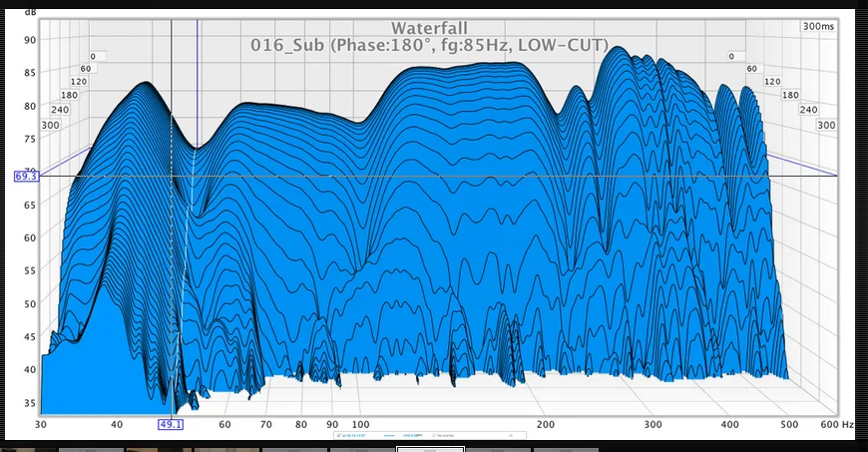Select the highlighted thumbnail in the bottom strip
Image resolution: width=868 pixels, height=452 pixels.
(430, 449)
